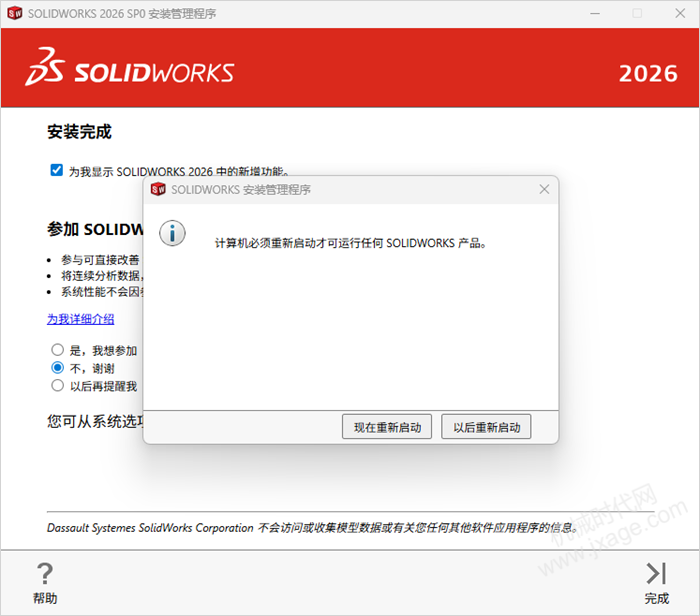The image size is (700, 616).
Task: Select the 以后再提醒我 radio option
Action: pos(58,385)
